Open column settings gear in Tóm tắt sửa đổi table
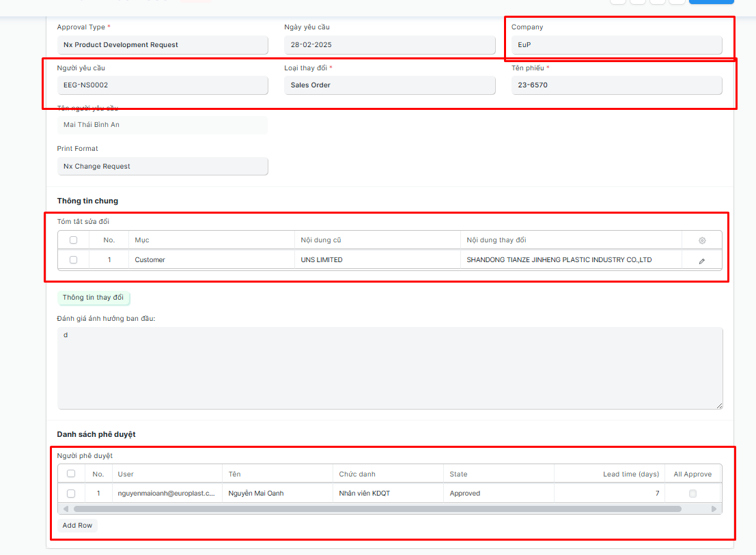The height and width of the screenshot is (555, 756). pos(701,240)
